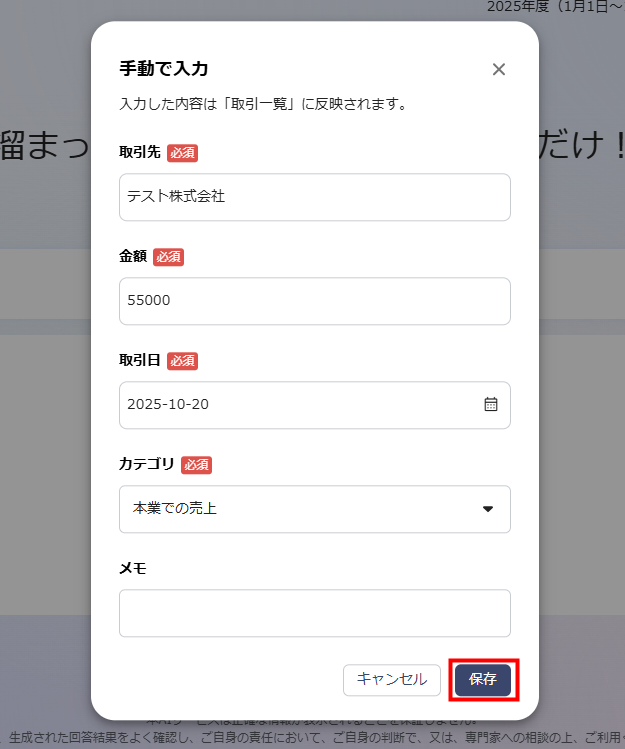Click the 必須 badge beside 取引先
This screenshot has height=749, width=625.
(x=182, y=153)
